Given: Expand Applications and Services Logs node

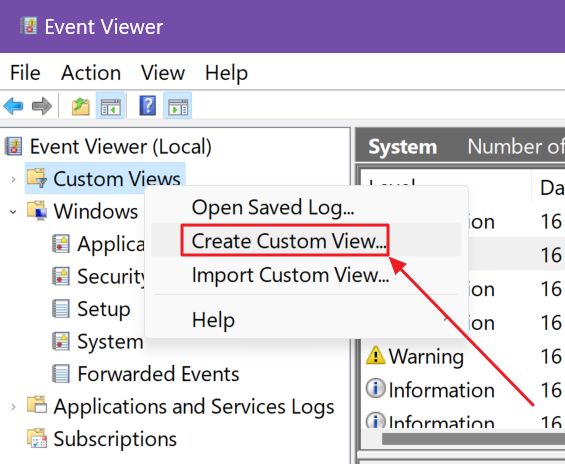Looking at the screenshot, I should 13,407.
